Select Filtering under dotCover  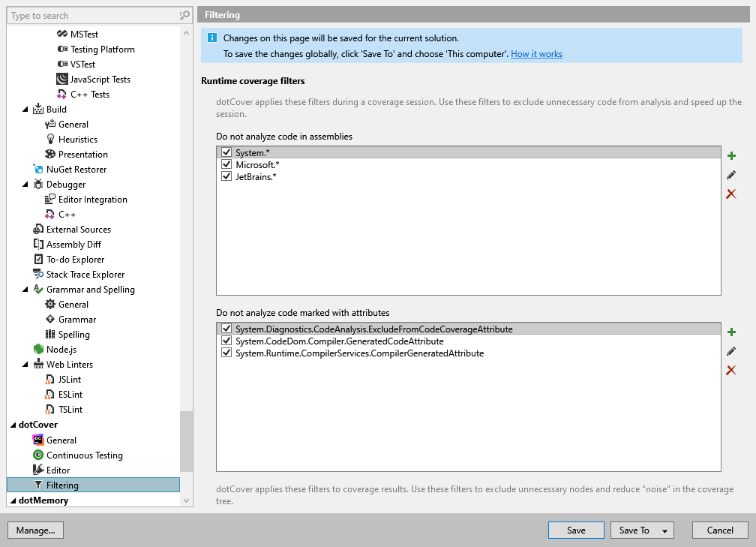click(x=93, y=485)
